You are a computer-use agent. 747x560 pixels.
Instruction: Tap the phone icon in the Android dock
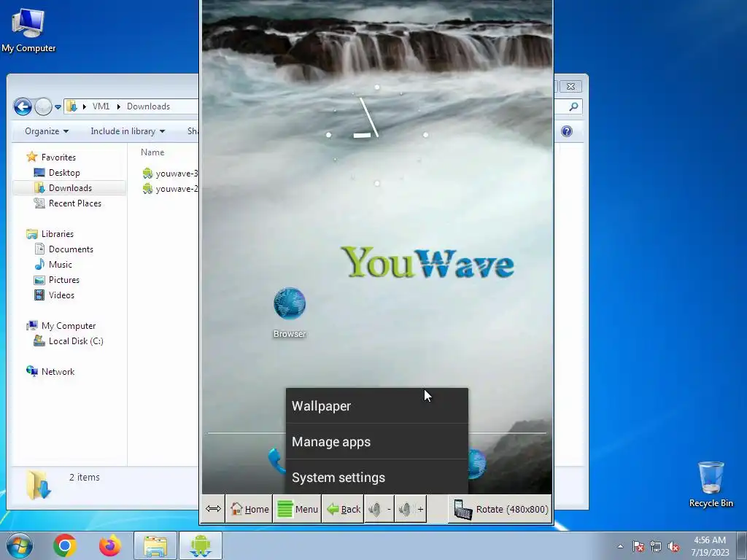pyautogui.click(x=276, y=461)
